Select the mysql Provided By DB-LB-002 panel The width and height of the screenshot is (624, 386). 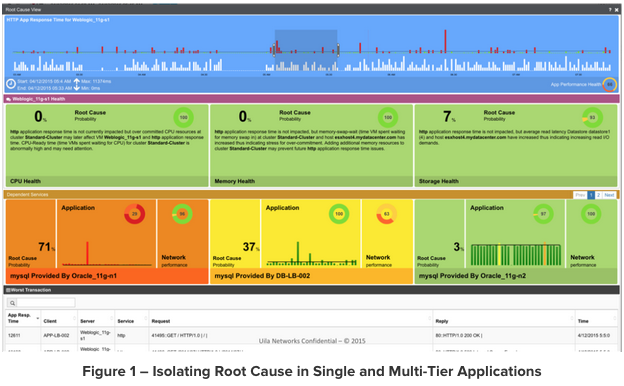[x=312, y=242]
